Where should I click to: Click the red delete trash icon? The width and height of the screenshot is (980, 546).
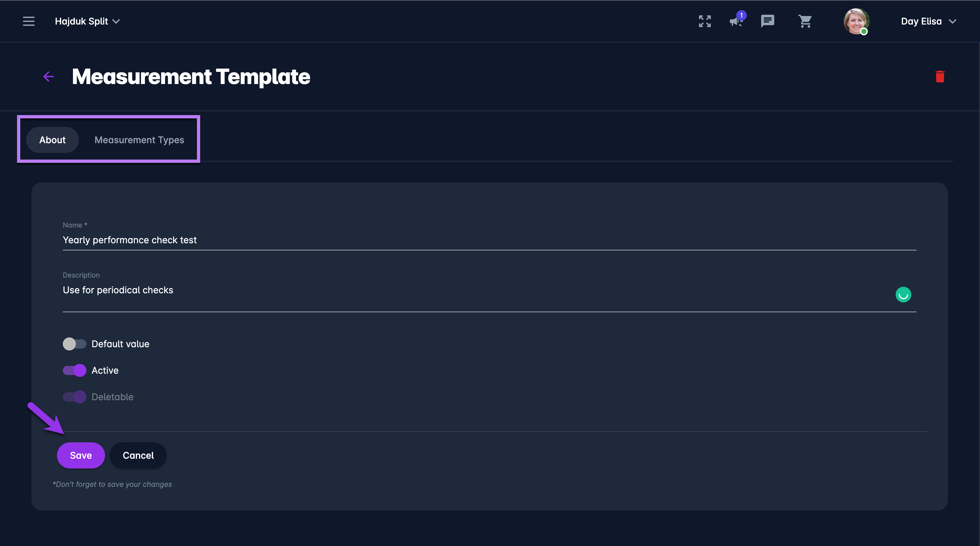coord(940,77)
